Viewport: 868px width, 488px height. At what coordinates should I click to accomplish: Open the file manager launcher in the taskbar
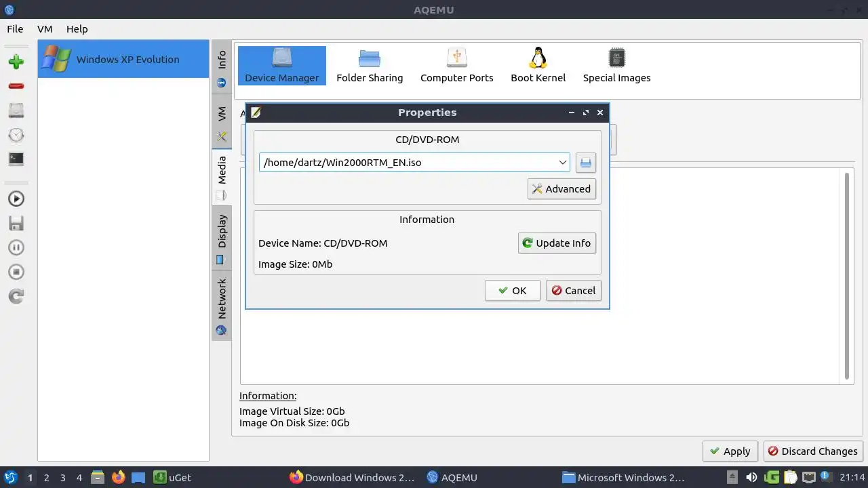click(x=98, y=478)
